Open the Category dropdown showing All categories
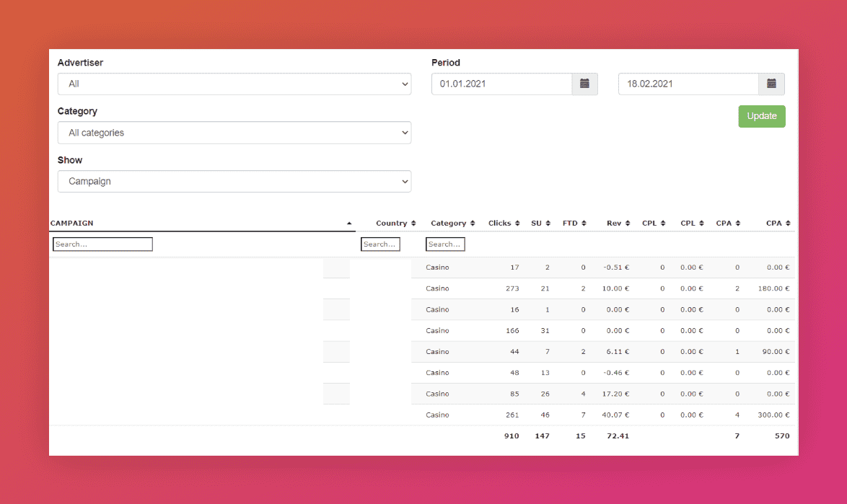Image resolution: width=847 pixels, height=504 pixels. (234, 133)
